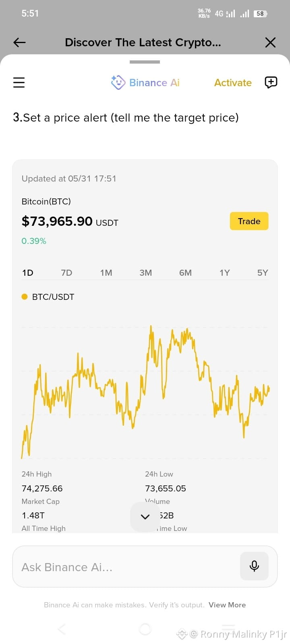
Task: Tap the back arrow icon
Action: tap(19, 42)
